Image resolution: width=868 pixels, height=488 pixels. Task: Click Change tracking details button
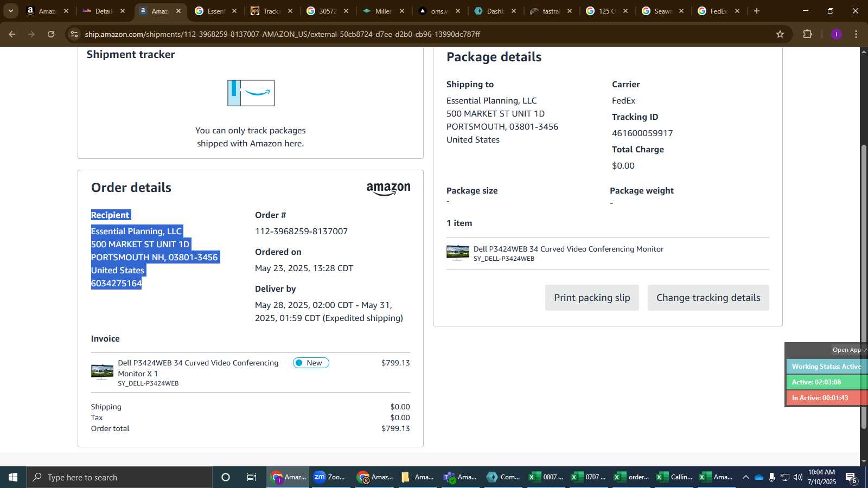(x=708, y=298)
